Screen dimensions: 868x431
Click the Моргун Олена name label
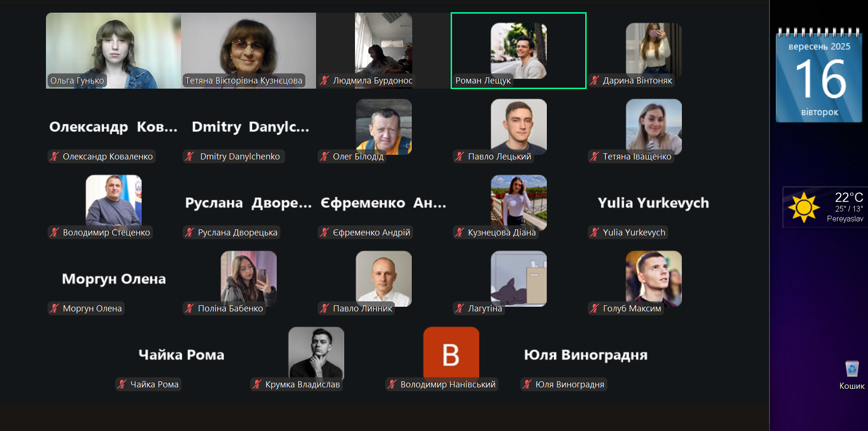[x=92, y=308]
